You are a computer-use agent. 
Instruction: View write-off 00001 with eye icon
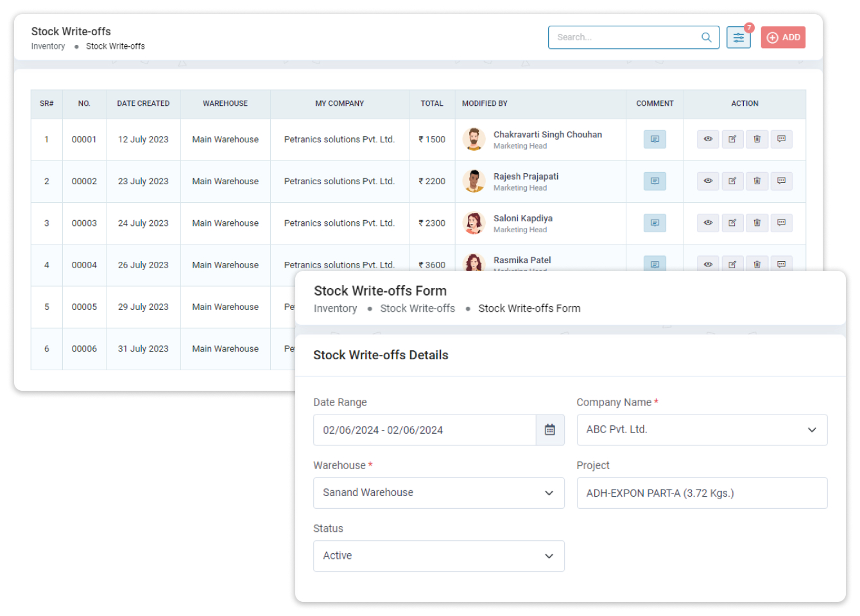(x=708, y=139)
